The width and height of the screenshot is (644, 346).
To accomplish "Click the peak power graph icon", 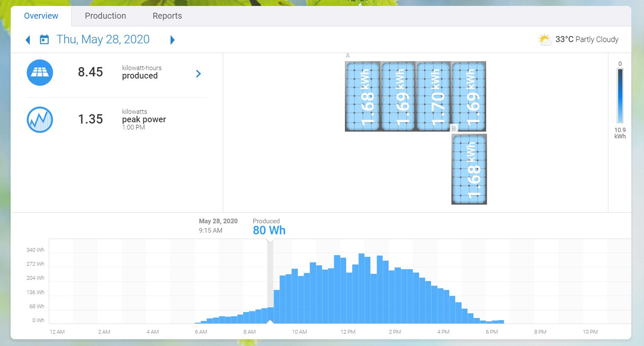I will point(40,120).
